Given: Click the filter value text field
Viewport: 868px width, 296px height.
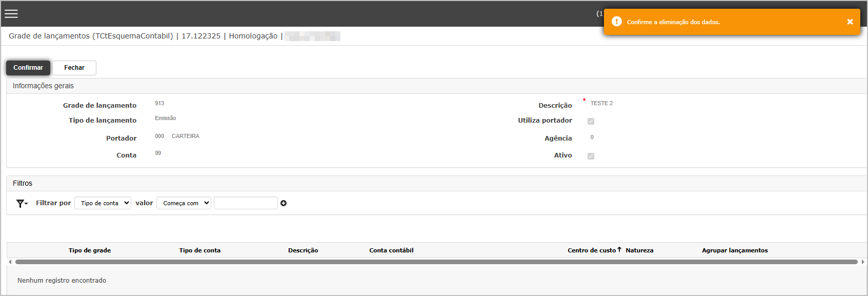Looking at the screenshot, I should (246, 203).
